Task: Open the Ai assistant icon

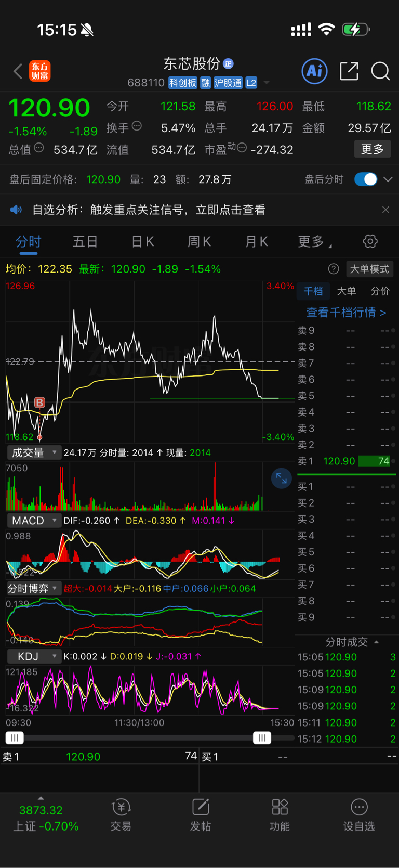Action: [x=315, y=71]
